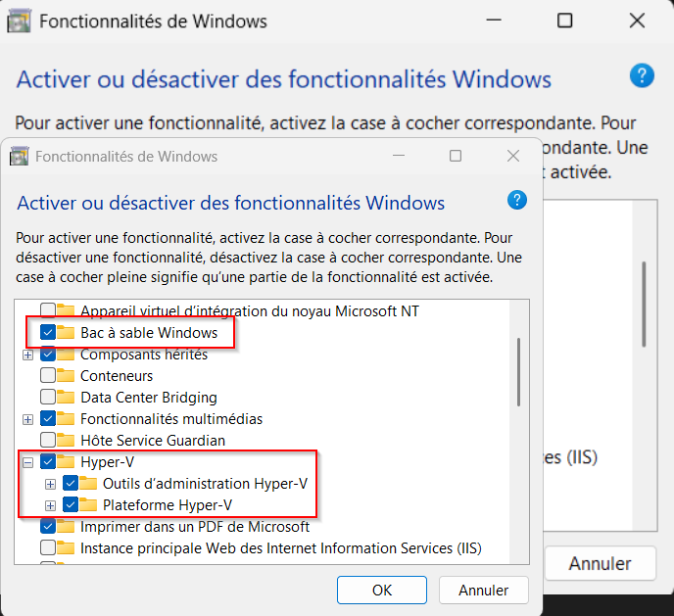Confirm changes with the OK button
Viewport: 674px width, 616px height.
[x=382, y=591]
